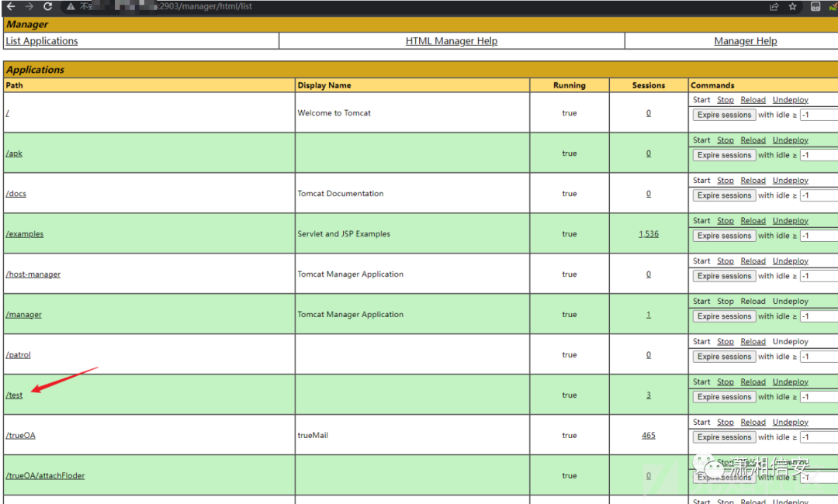Viewport: 838px width, 504px height.
Task: Expire sessions for /docs
Action: (724, 195)
